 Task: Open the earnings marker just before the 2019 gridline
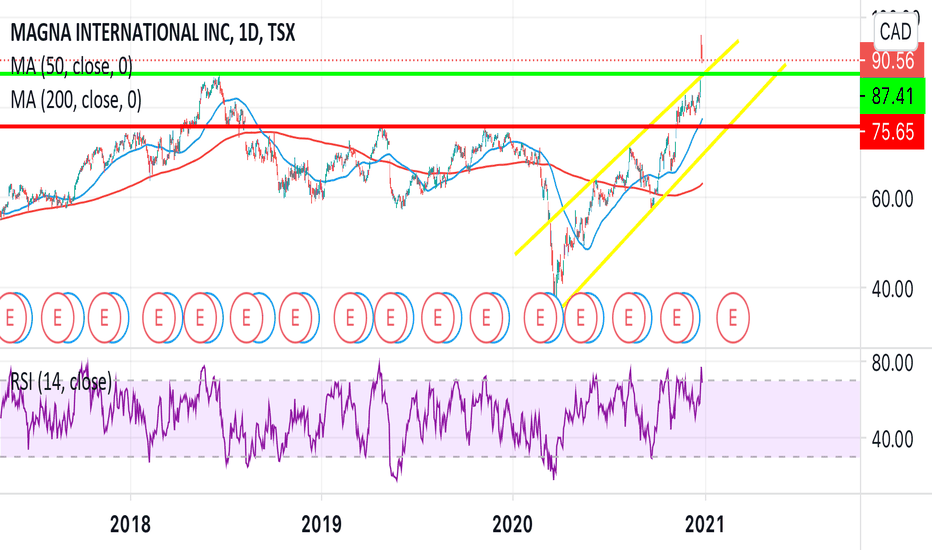click(x=295, y=318)
